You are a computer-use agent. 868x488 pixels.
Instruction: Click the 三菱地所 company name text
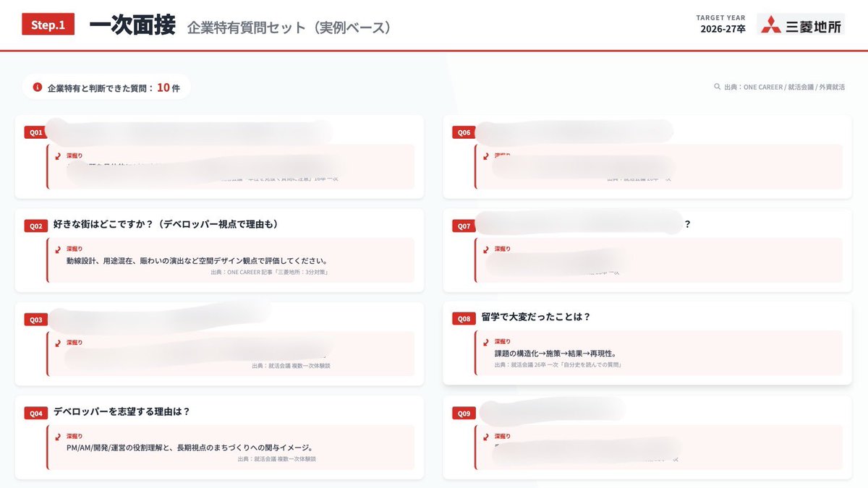coord(812,26)
